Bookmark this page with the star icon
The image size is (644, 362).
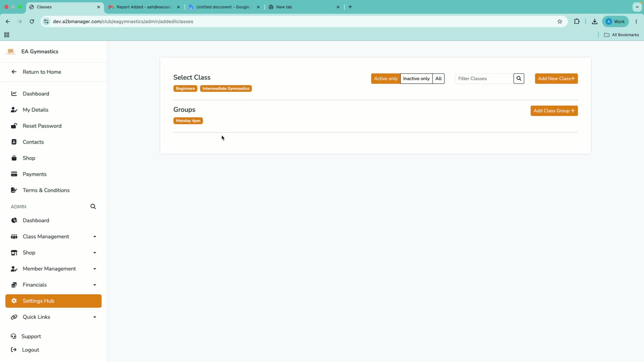[560, 21]
